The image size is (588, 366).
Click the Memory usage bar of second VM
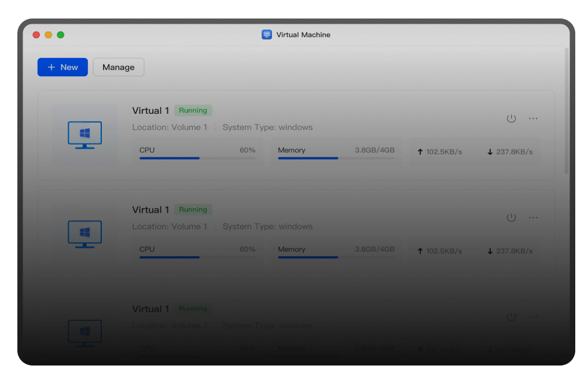[x=336, y=257]
